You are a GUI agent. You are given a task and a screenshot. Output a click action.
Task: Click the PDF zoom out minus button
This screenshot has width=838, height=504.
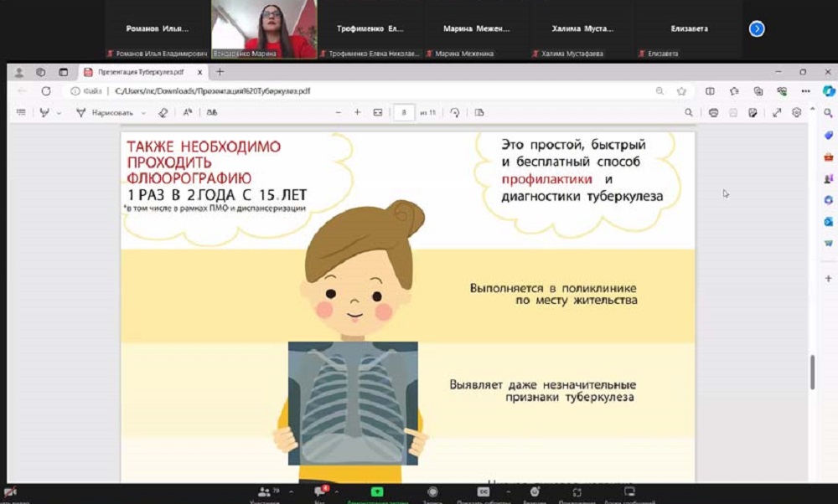[x=339, y=112]
